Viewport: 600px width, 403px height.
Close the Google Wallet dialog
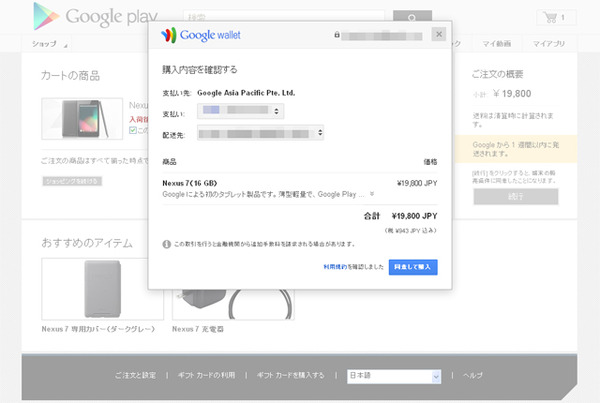(439, 34)
